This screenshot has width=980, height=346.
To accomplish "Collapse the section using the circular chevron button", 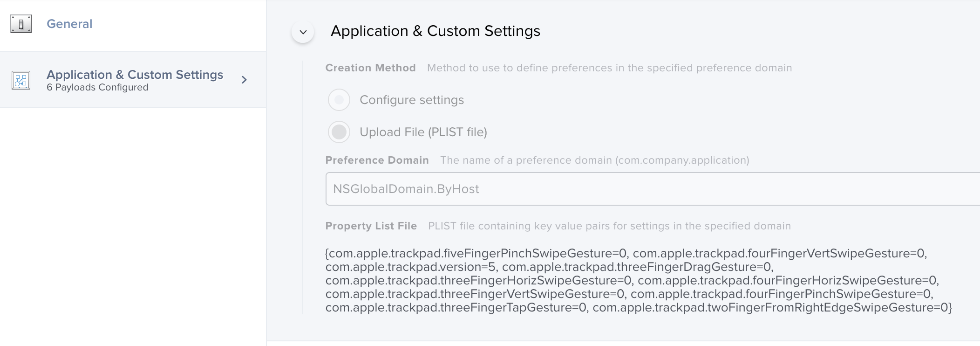I will (303, 32).
